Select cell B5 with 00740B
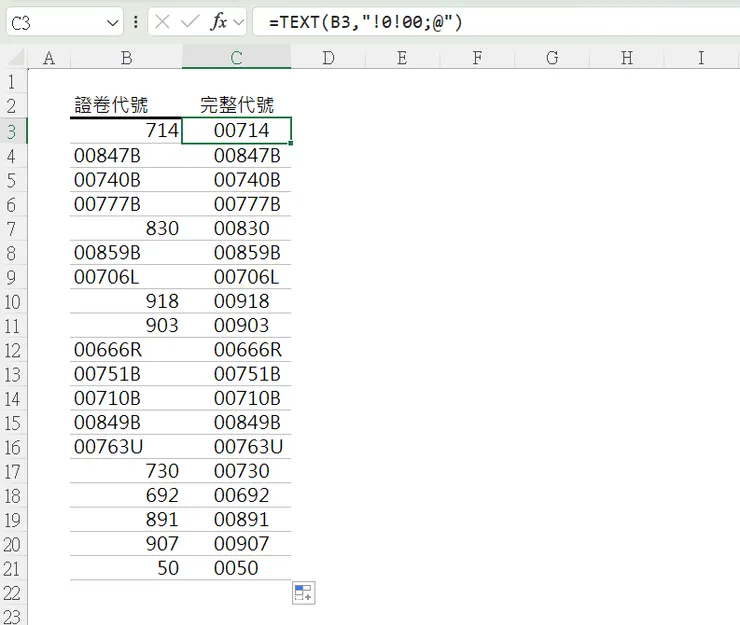The height and width of the screenshot is (625, 740). click(126, 180)
